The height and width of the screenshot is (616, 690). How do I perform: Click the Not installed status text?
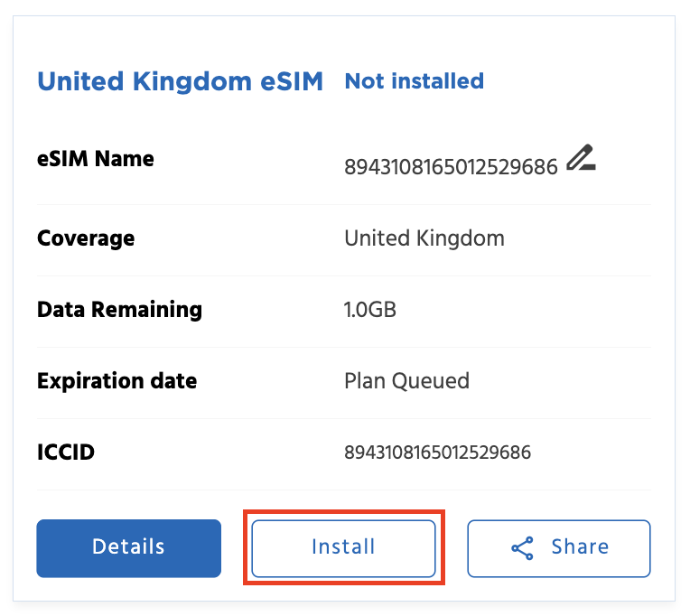(x=414, y=81)
